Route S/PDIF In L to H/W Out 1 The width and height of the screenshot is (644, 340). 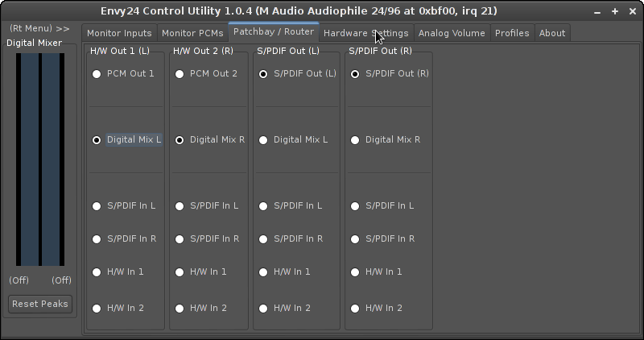(97, 206)
